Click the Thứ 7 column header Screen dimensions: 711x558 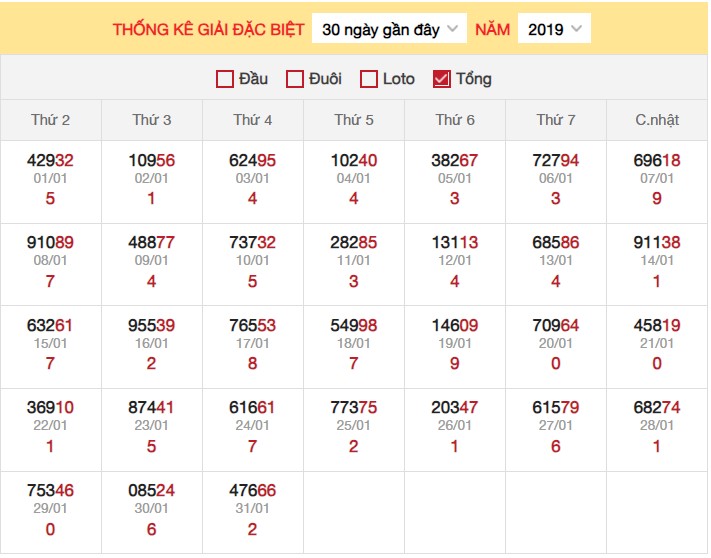click(556, 120)
